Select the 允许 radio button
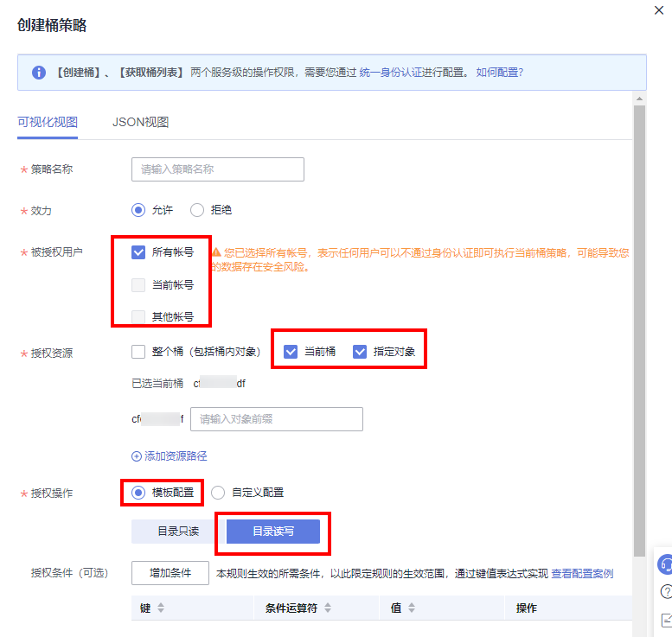Viewport: 672px width, 637px height. click(x=138, y=210)
